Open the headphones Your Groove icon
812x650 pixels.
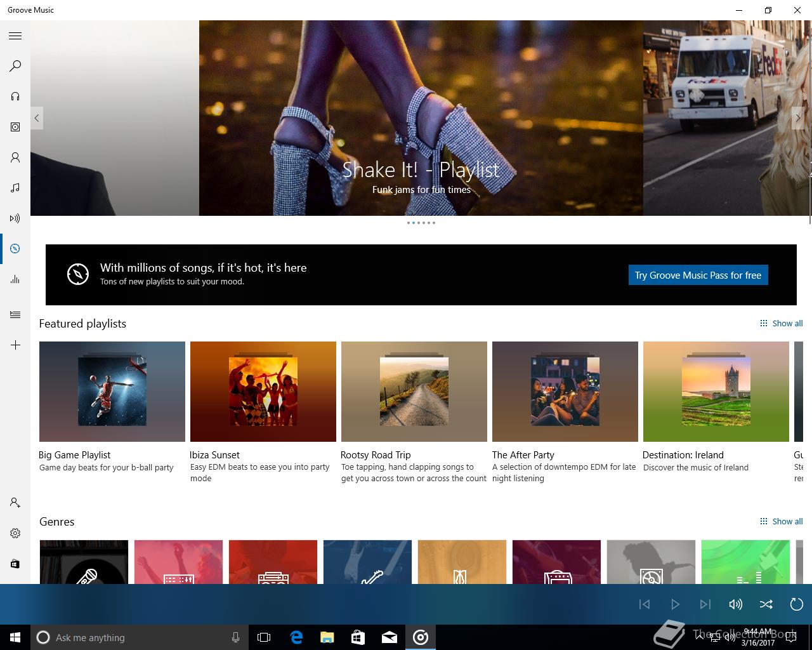(15, 96)
